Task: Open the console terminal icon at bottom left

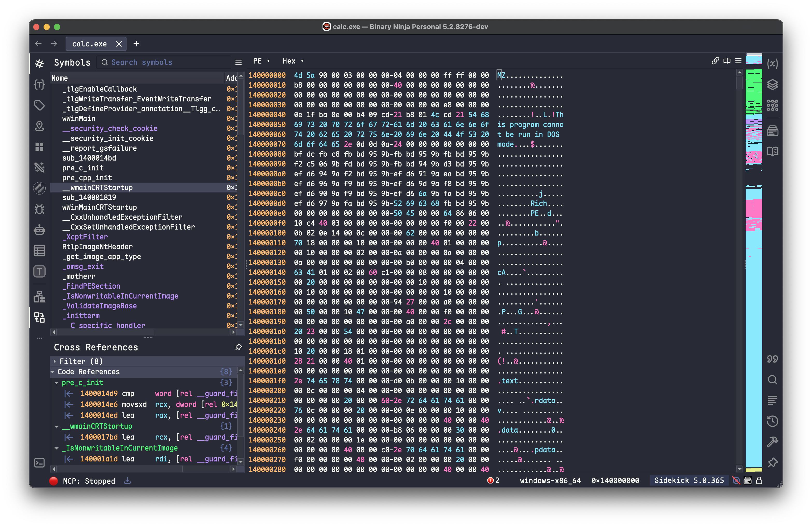Action: pos(39,463)
